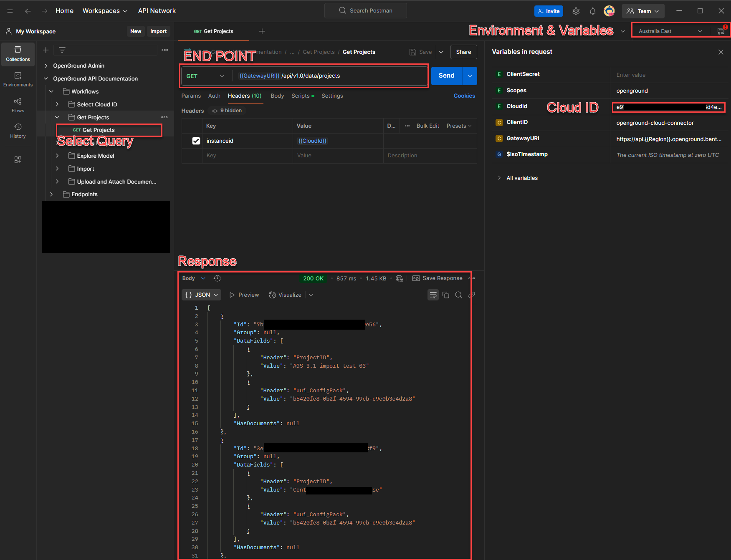Show the 9 hidden headers
Screen dimensions: 731x560
(x=227, y=111)
